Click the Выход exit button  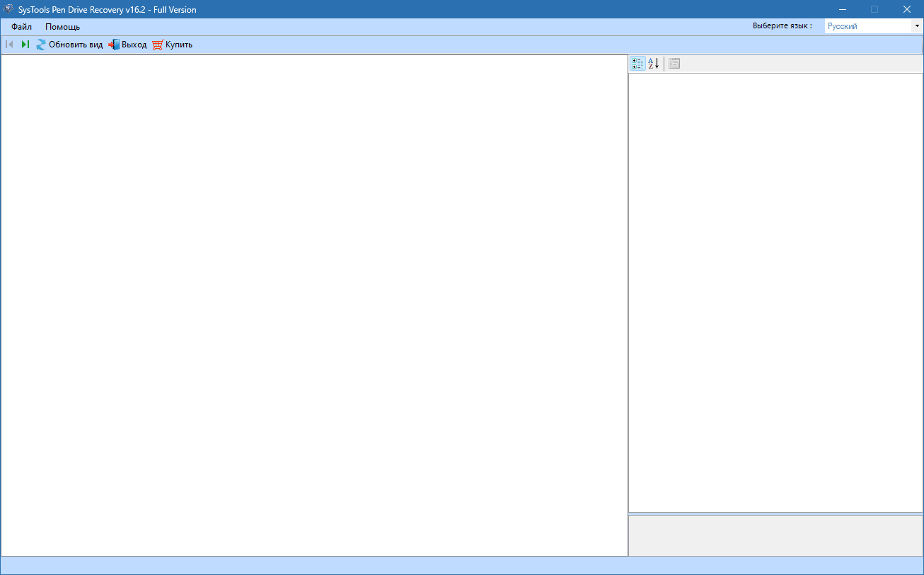(127, 45)
